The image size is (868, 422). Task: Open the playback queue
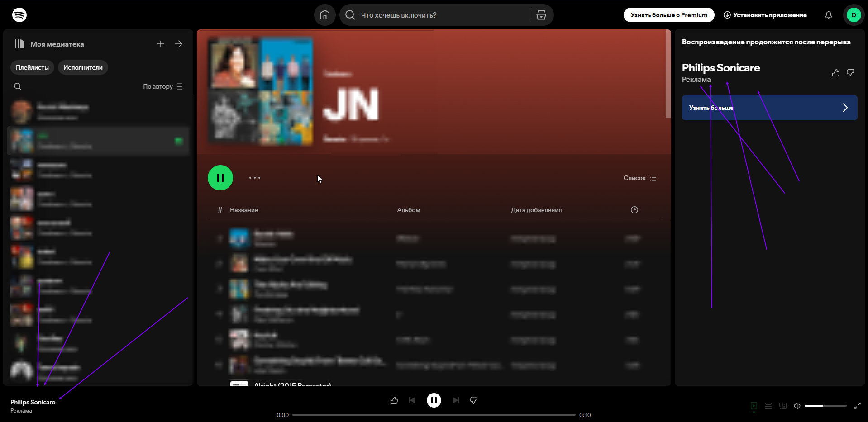(x=768, y=406)
